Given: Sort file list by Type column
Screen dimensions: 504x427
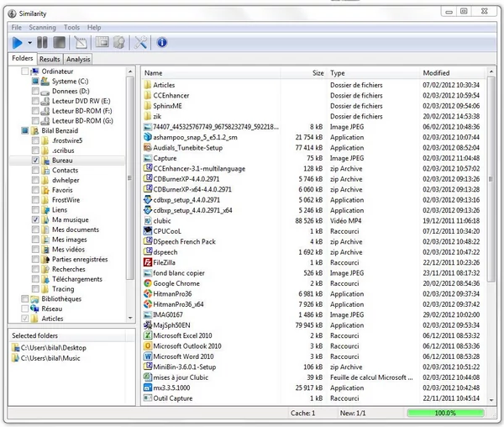Looking at the screenshot, I should click(x=374, y=73).
